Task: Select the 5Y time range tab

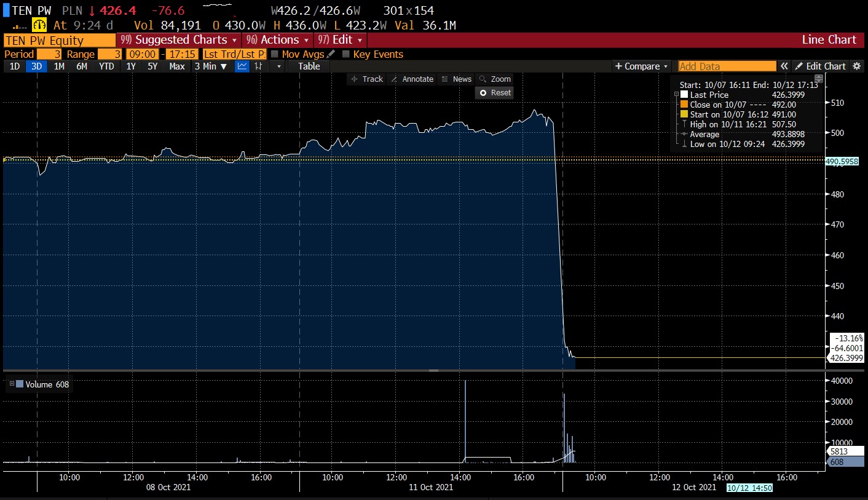Action: click(152, 66)
